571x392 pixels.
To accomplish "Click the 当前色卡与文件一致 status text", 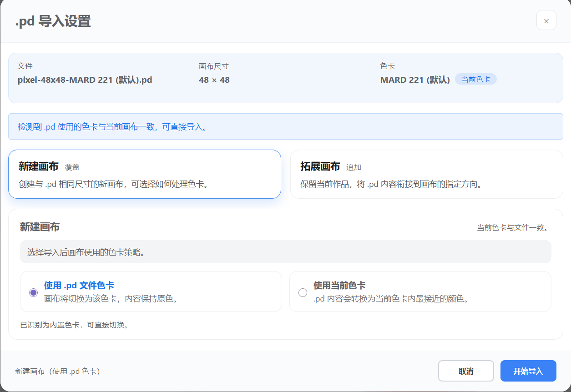I will 513,226.
